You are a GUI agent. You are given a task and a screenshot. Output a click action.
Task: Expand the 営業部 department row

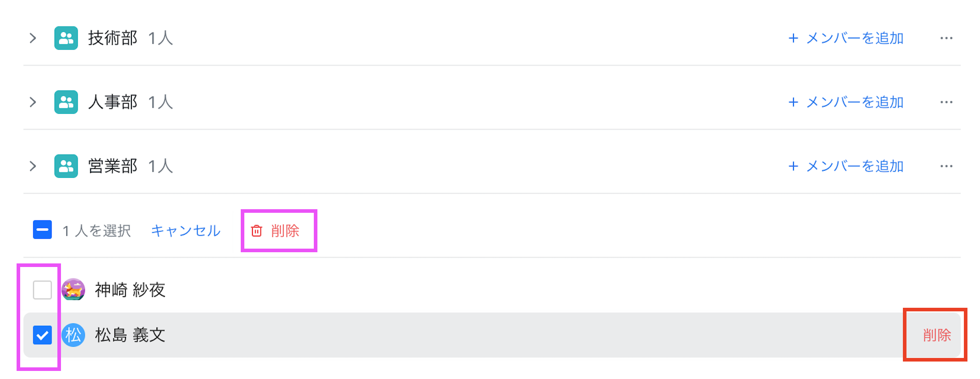point(33,166)
